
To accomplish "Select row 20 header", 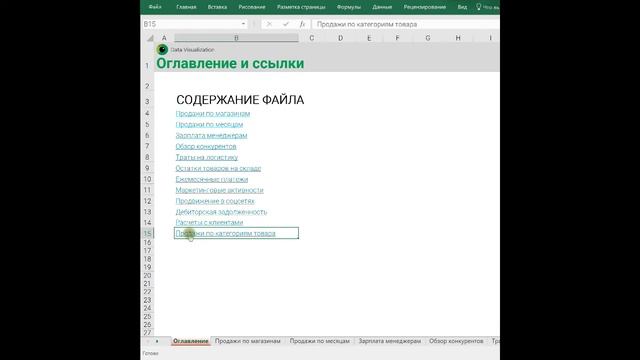I will [147, 276].
